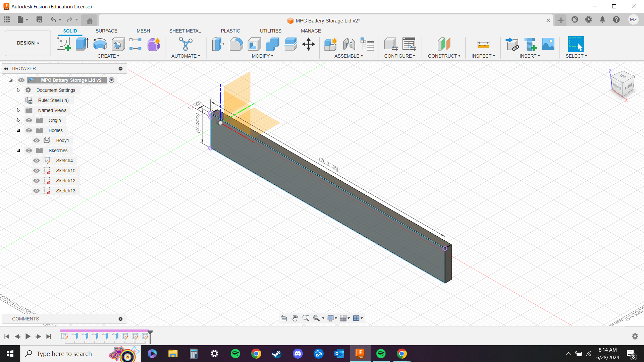The image size is (644, 362).
Task: Switch to the SHEET METAL tab
Action: tap(185, 31)
